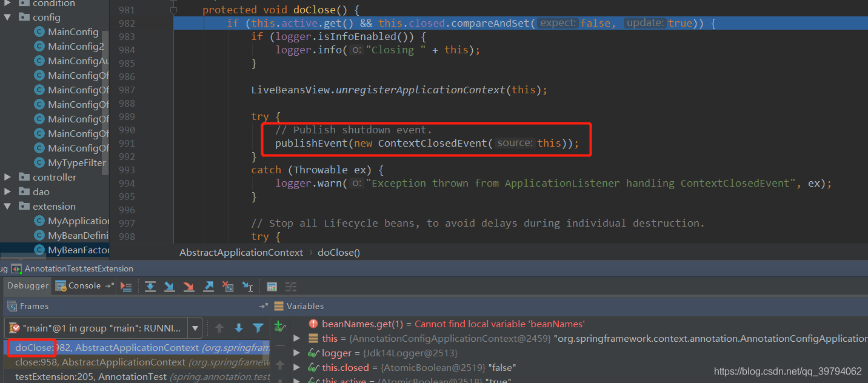This screenshot has width=868, height=383.
Task: Click the Step Over debugger icon
Action: (x=150, y=286)
